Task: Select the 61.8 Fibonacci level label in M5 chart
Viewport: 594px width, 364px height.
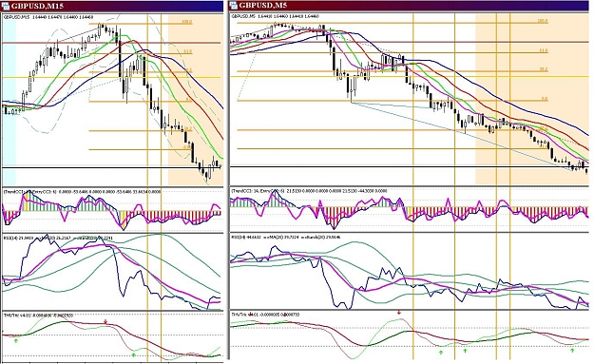Action: pos(544,50)
